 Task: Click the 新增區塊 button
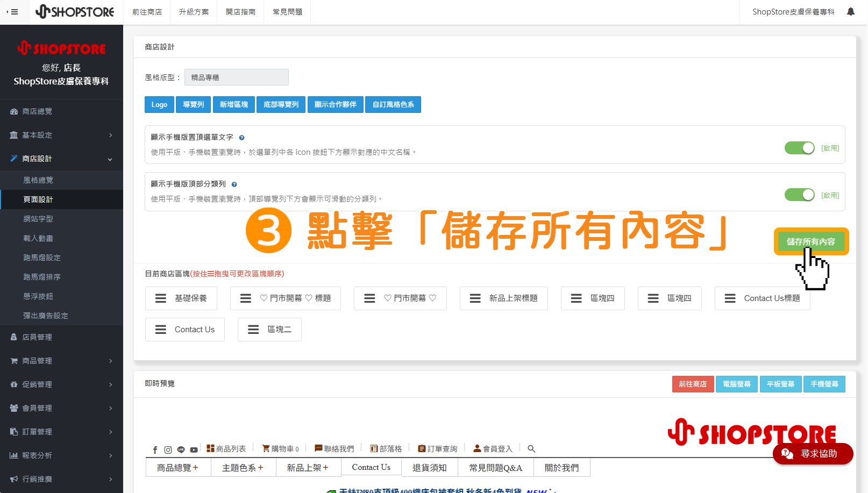(x=234, y=104)
